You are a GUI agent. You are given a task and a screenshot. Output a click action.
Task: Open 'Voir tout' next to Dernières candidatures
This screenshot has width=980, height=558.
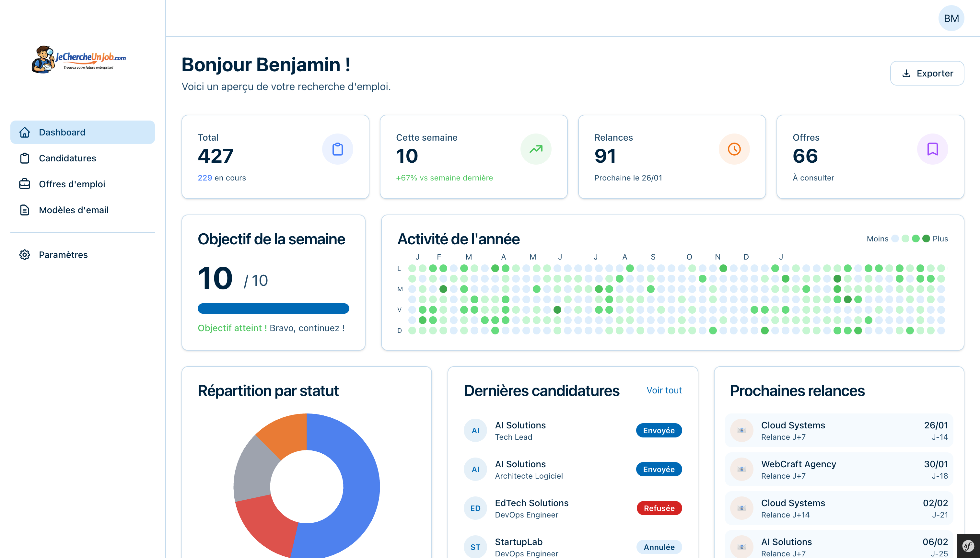click(x=664, y=390)
